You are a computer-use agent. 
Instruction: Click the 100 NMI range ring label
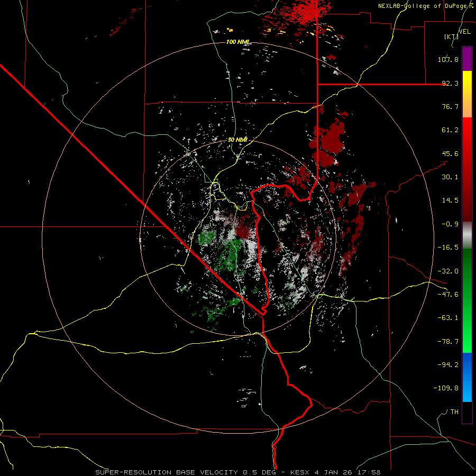click(239, 42)
